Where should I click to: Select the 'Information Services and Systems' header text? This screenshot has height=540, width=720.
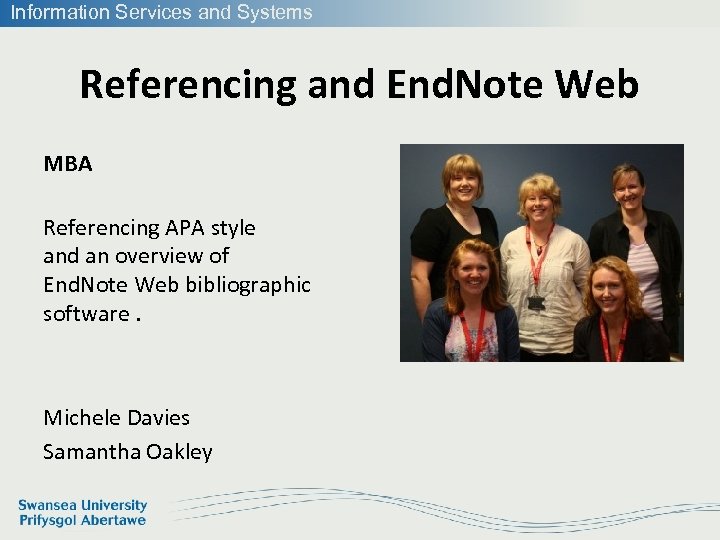pyautogui.click(x=161, y=12)
